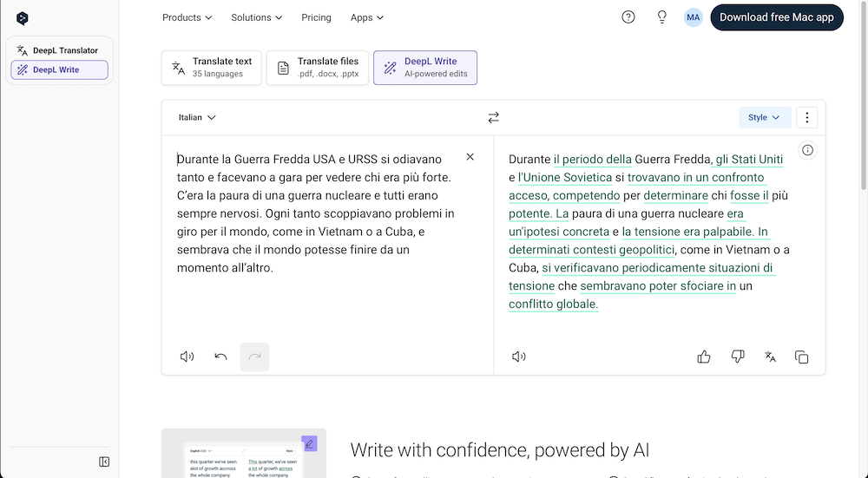Open the Style dropdown

tap(765, 117)
